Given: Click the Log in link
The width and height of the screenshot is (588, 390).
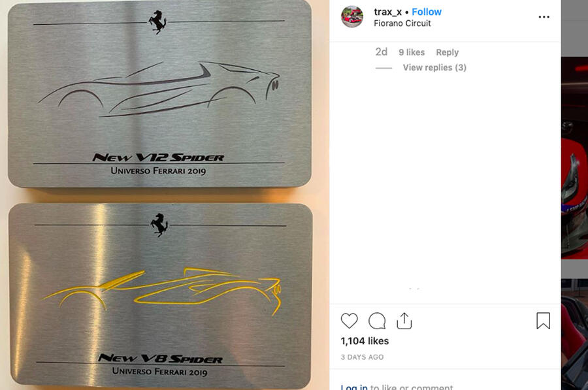Looking at the screenshot, I should pos(354,387).
